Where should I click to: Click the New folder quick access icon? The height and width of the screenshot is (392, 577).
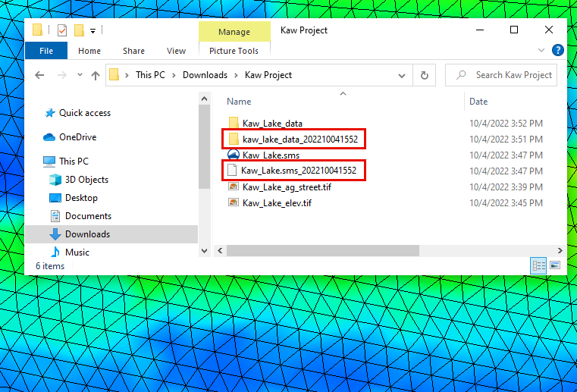click(79, 30)
